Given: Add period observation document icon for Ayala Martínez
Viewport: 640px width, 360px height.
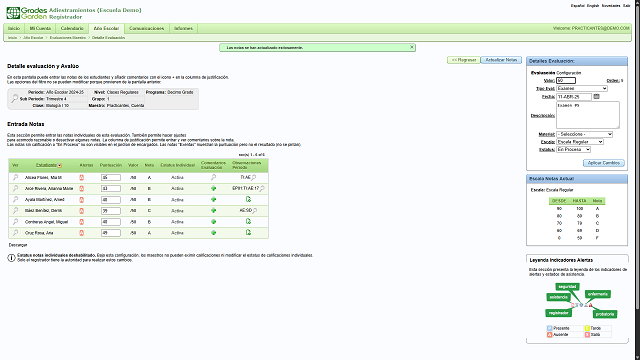Looking at the screenshot, I should click(248, 199).
